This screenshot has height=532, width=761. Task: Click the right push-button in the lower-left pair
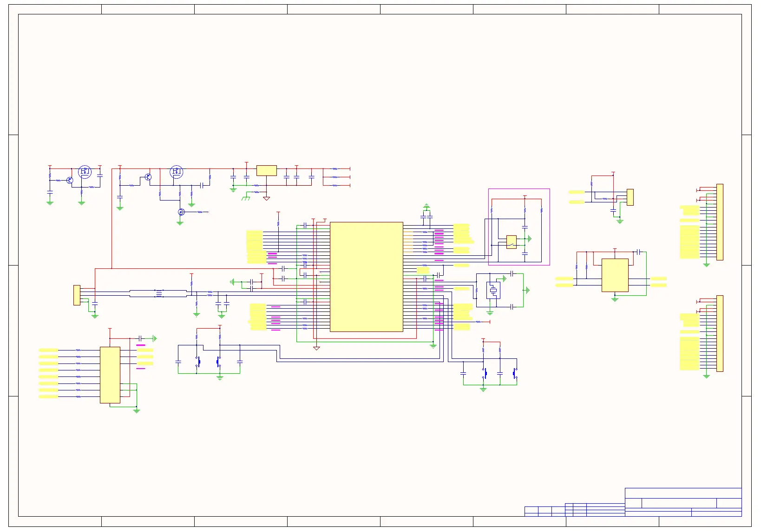tap(218, 361)
